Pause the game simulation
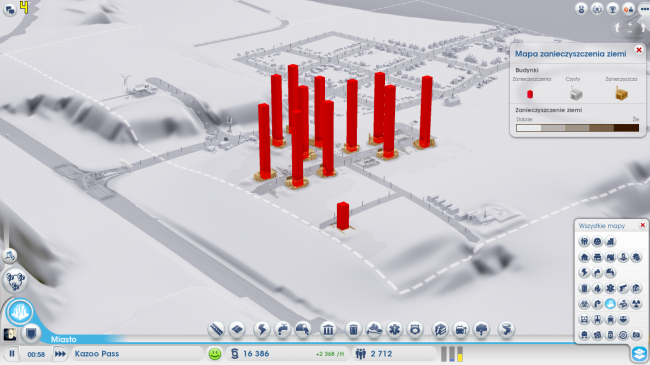The width and height of the screenshot is (650, 365). click(x=12, y=354)
